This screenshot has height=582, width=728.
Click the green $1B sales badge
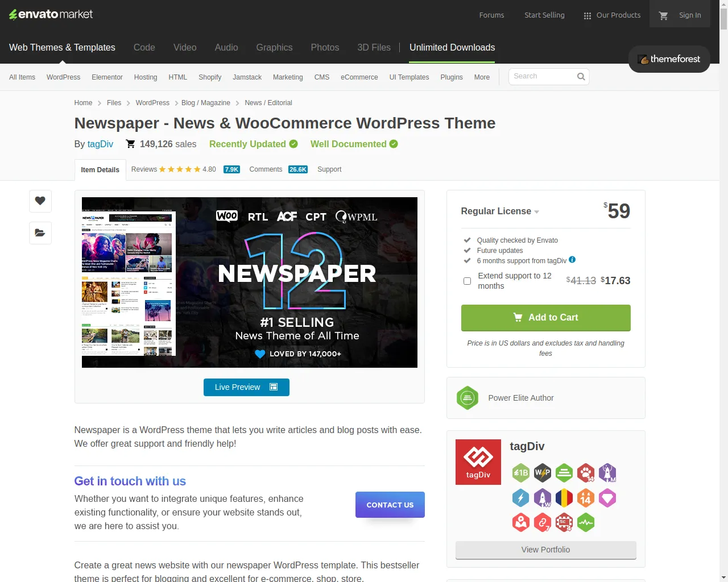click(521, 473)
